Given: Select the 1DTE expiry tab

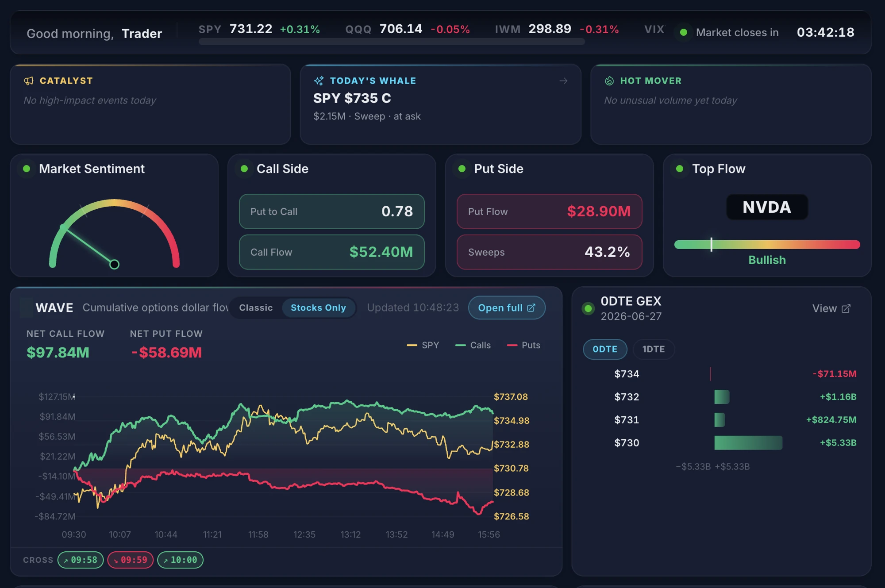Looking at the screenshot, I should (654, 349).
